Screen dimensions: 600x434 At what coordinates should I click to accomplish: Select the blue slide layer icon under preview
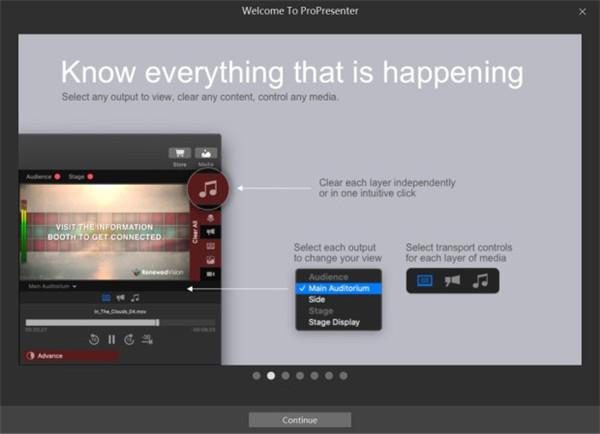click(106, 297)
